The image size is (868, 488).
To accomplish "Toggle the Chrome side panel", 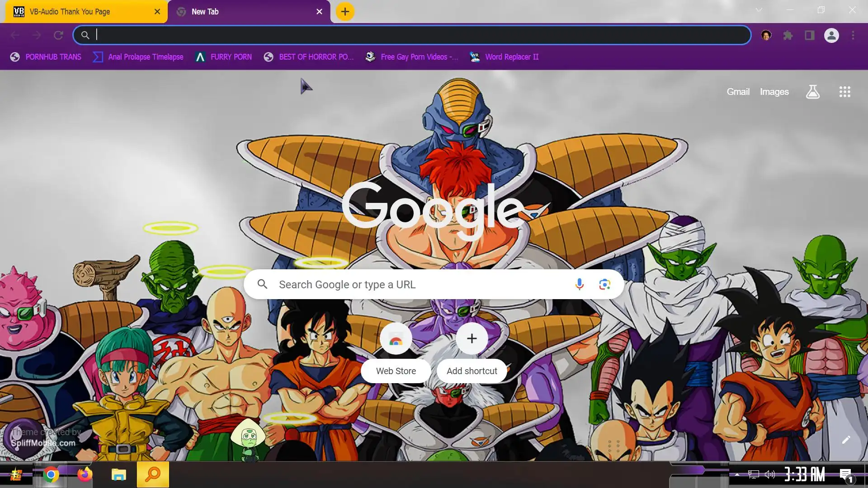I will click(809, 35).
